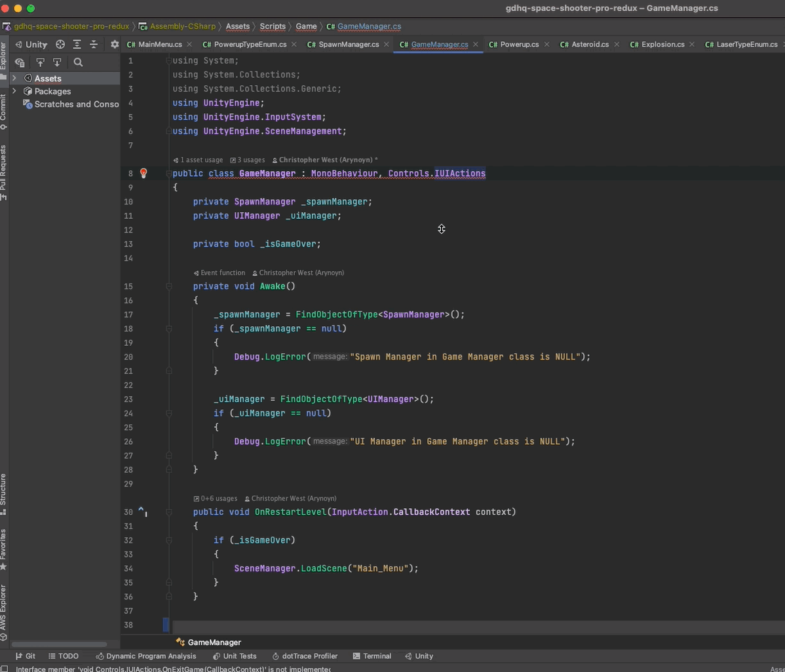Screen dimensions: 785x672
Task: Click the Assets breadcrumb in navigation bar
Action: (x=238, y=26)
